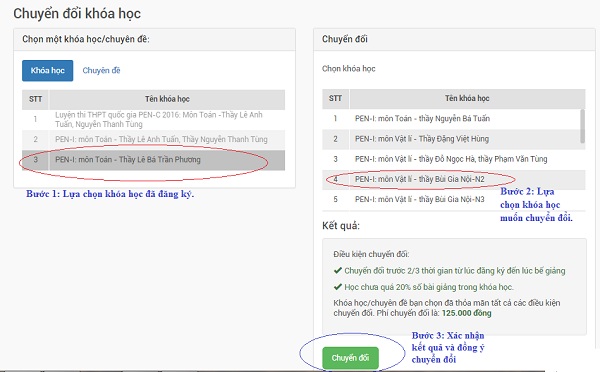Click Tên khóa học header in left table
Viewport: 600px width, 372px height.
[x=167, y=99]
